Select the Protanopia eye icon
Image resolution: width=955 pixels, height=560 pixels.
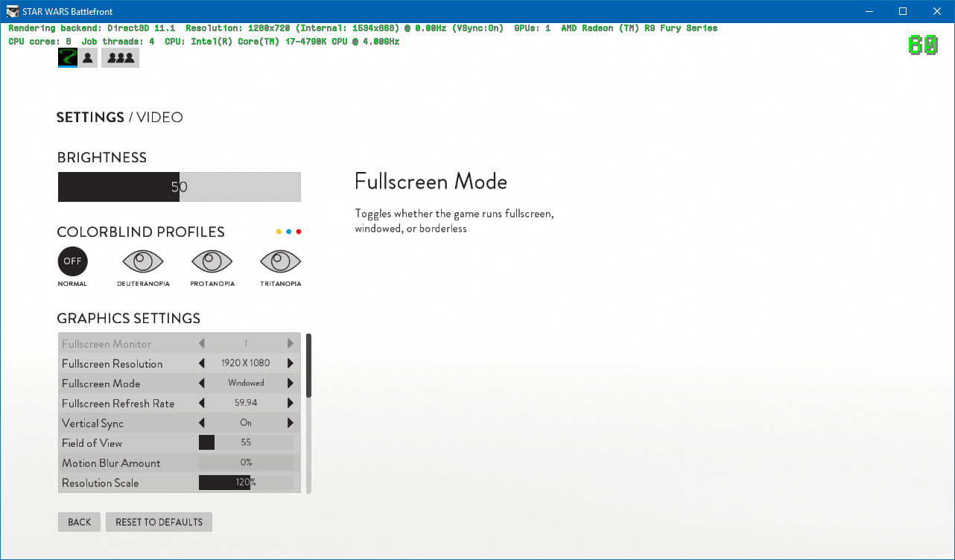[x=212, y=261]
